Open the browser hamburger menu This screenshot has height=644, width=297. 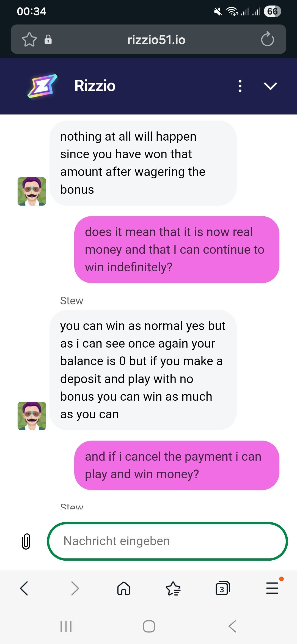click(272, 588)
